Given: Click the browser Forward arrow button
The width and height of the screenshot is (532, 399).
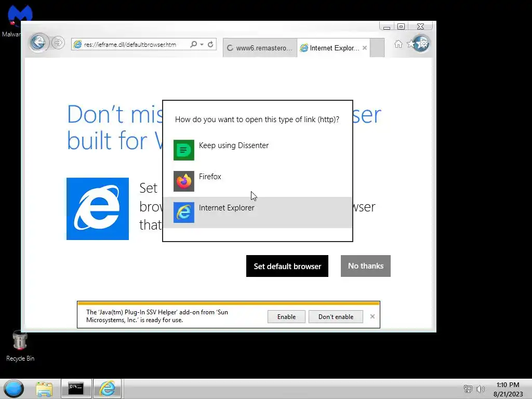Looking at the screenshot, I should (58, 43).
